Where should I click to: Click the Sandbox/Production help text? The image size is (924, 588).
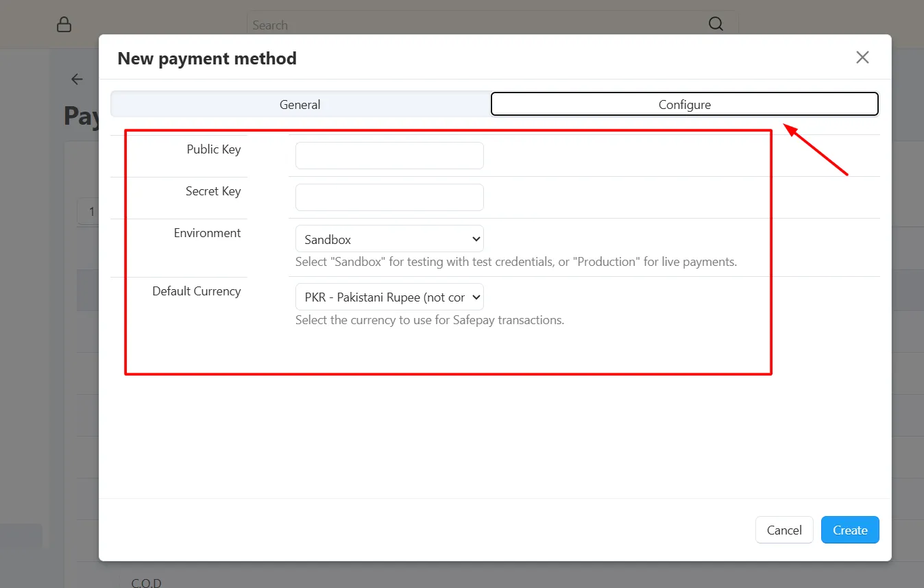[516, 262]
